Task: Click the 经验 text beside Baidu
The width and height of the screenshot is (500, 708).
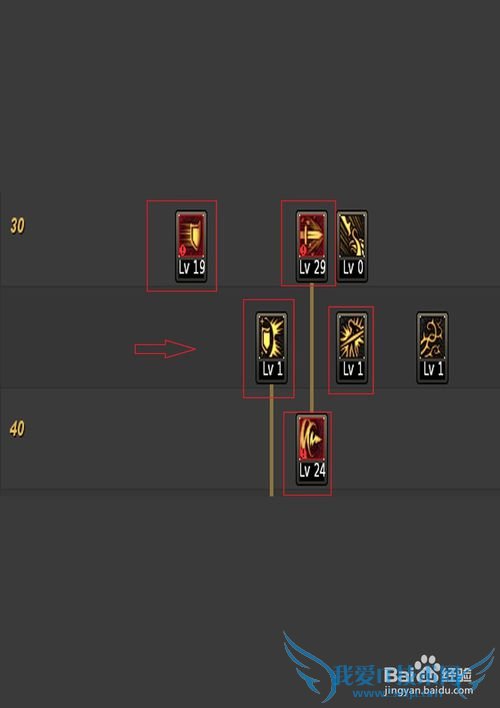Action: coord(457,675)
